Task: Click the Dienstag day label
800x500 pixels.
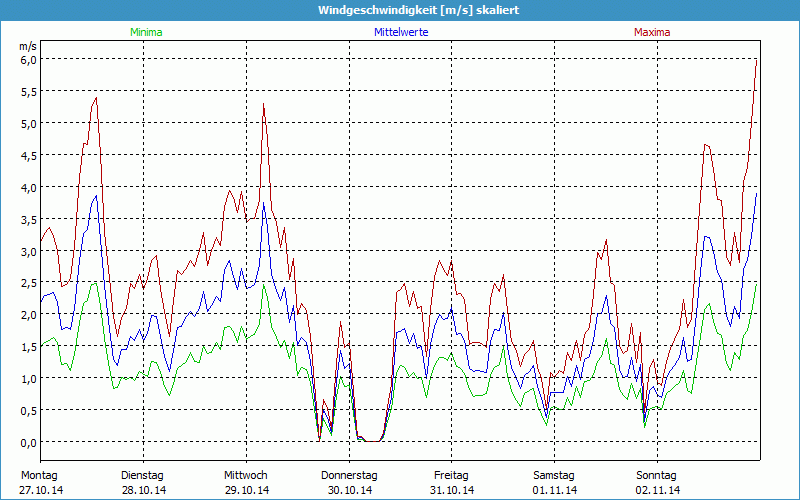Action: click(x=142, y=476)
